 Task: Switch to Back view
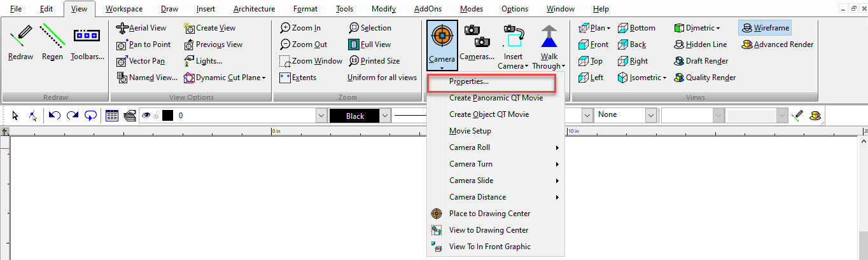click(632, 44)
